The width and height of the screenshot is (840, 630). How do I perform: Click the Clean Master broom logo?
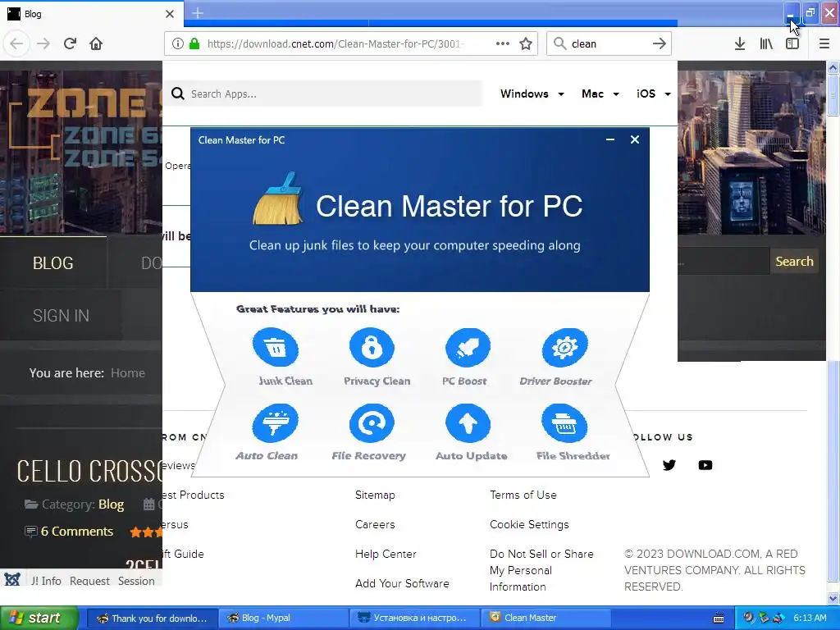pyautogui.click(x=279, y=199)
